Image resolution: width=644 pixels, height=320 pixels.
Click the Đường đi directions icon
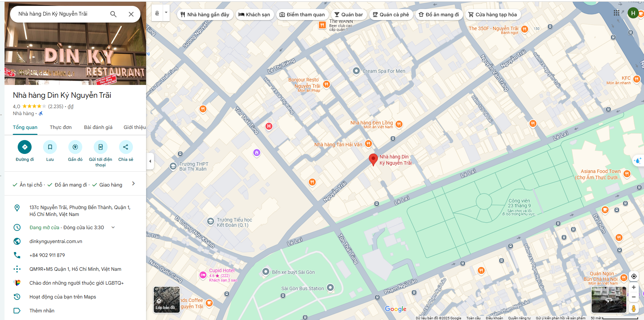[25, 147]
